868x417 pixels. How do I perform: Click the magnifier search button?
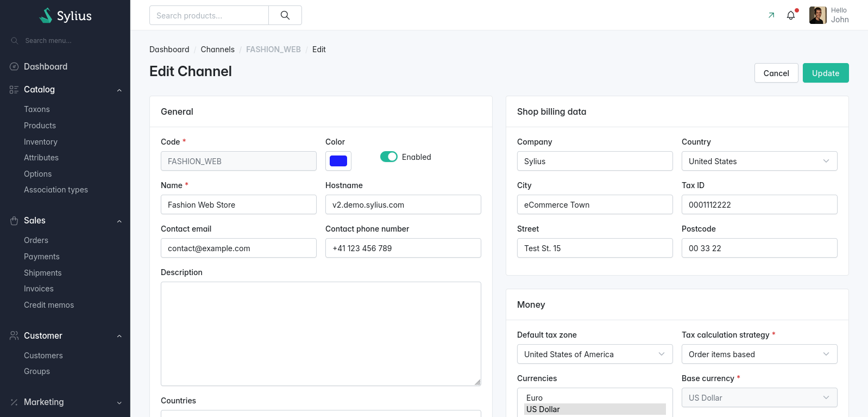click(285, 15)
